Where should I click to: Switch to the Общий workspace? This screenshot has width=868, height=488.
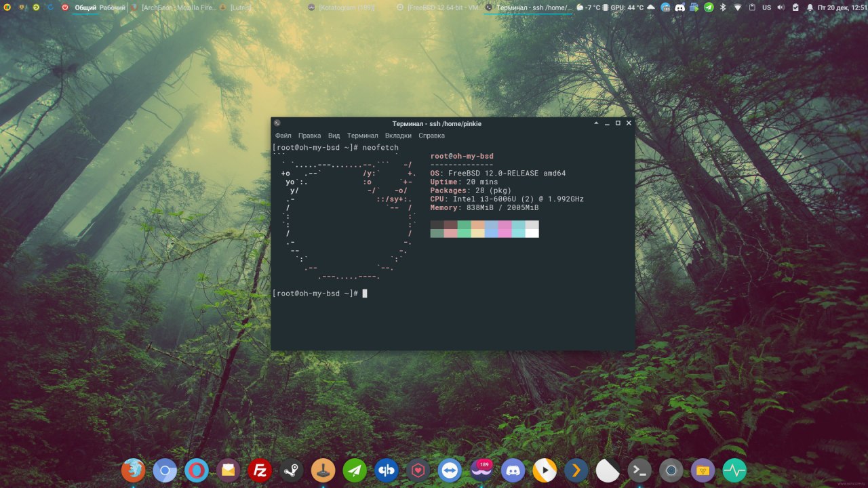point(85,7)
